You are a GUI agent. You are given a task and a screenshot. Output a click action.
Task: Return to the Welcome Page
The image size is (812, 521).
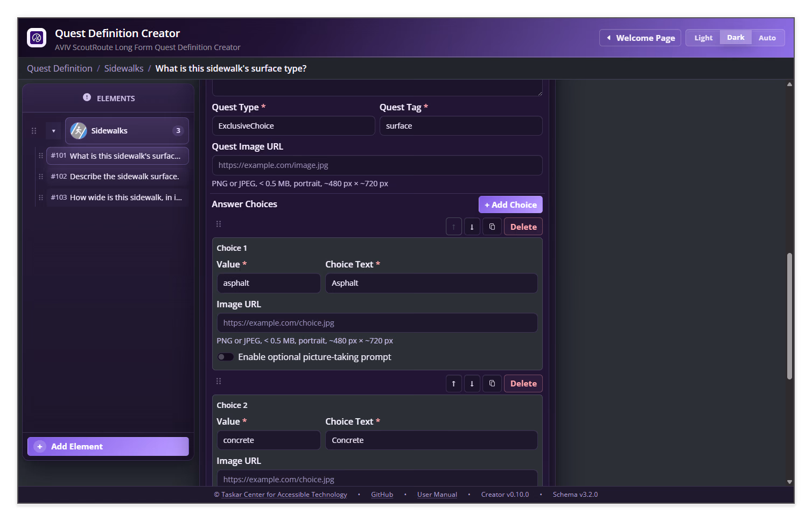(640, 38)
